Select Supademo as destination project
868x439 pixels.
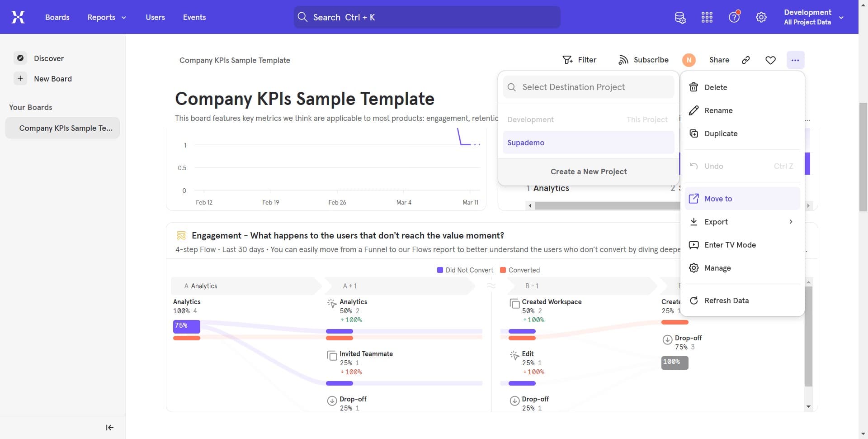pos(526,143)
